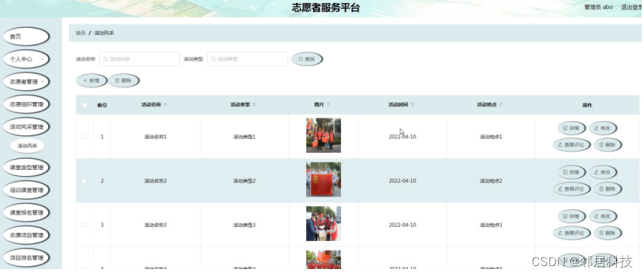Screen dimensions: 644x275
Task: Click the 管理员 abo account label
Action: coord(598,7)
